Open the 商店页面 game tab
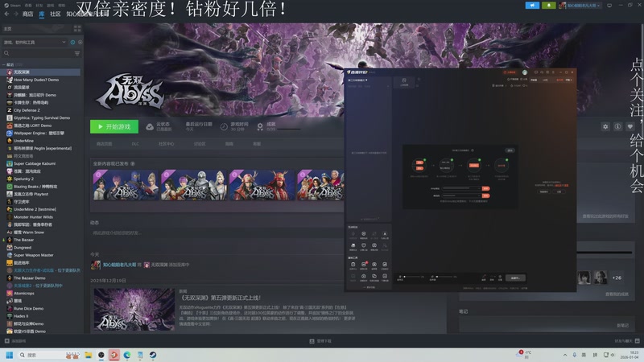 105,144
